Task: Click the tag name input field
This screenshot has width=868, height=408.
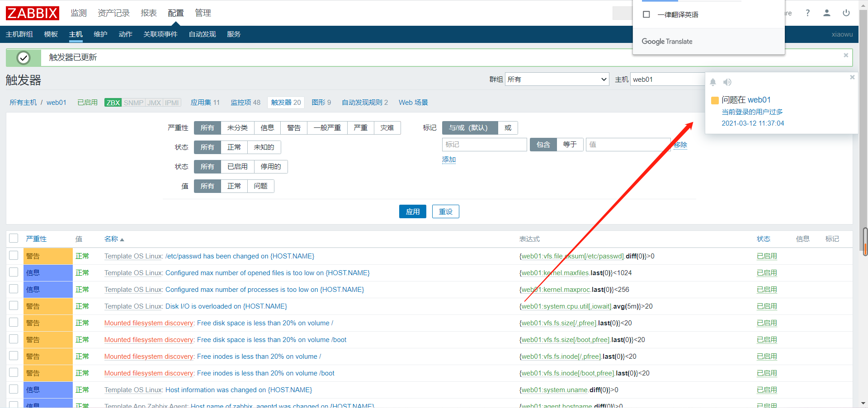Action: click(484, 145)
